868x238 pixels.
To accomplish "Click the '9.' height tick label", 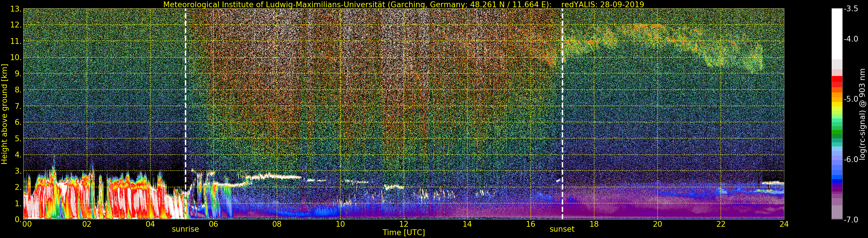I will pos(18,74).
